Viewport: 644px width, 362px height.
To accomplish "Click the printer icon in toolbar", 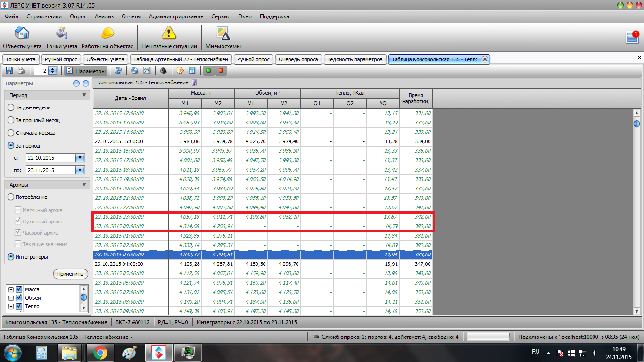I will pyautogui.click(x=21, y=71).
